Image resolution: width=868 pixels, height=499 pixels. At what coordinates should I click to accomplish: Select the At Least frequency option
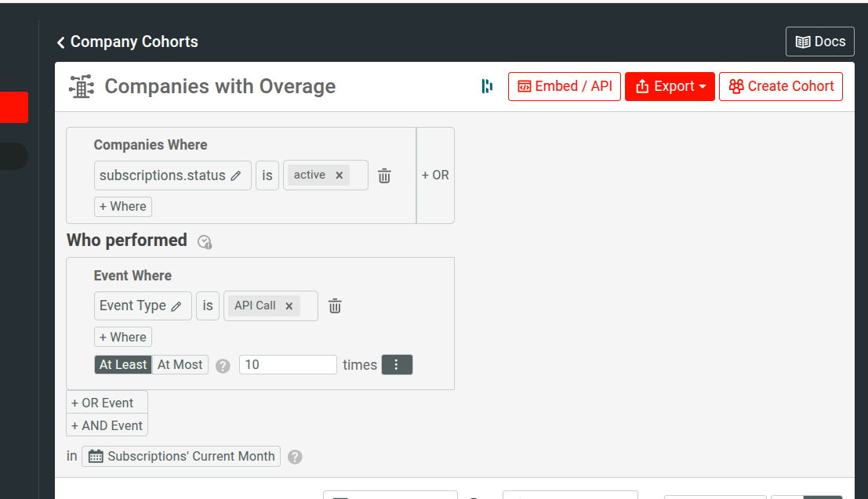click(x=122, y=364)
